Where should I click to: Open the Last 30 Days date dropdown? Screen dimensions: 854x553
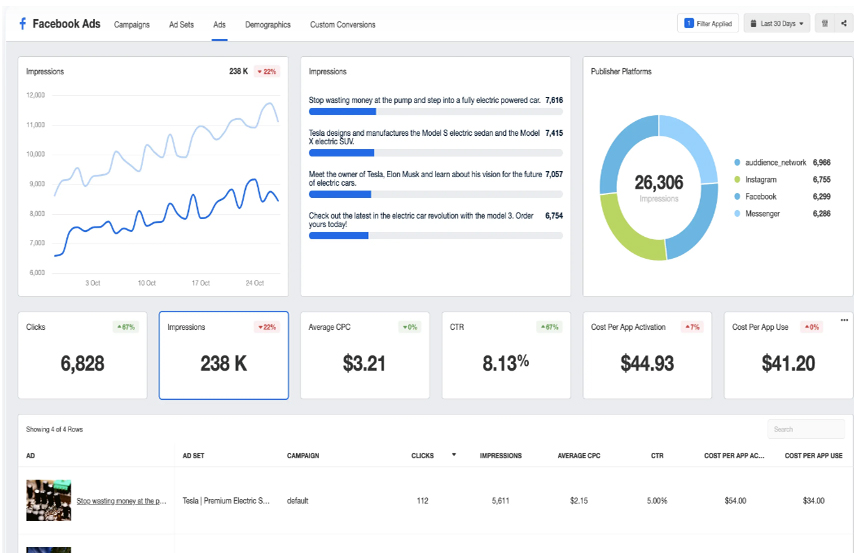point(777,23)
